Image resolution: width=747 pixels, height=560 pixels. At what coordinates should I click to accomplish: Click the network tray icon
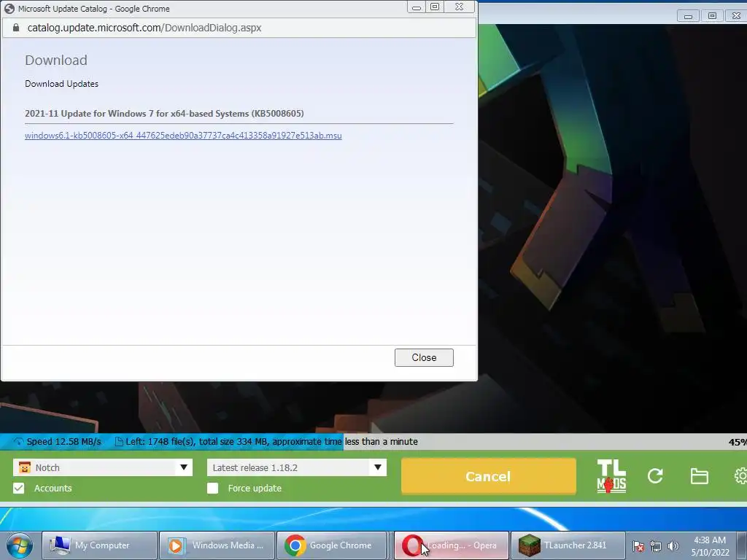tap(656, 546)
